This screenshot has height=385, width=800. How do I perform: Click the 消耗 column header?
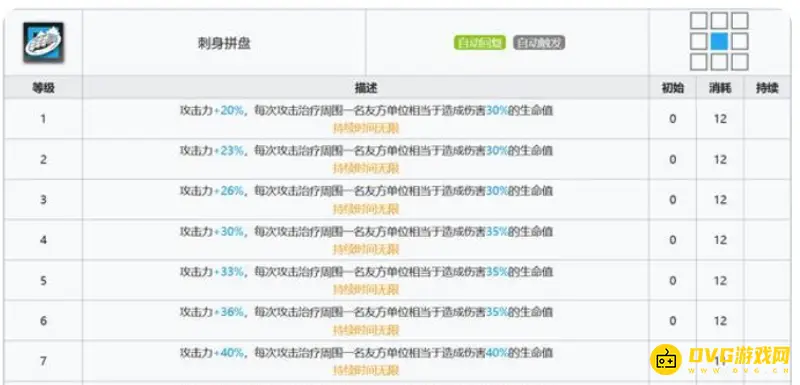click(720, 88)
